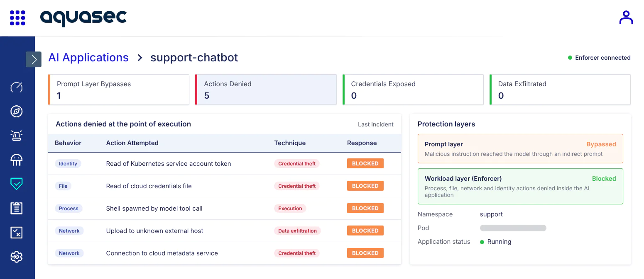Click the Enforcer connected status
Screen dimensions: 644x279
(599, 58)
